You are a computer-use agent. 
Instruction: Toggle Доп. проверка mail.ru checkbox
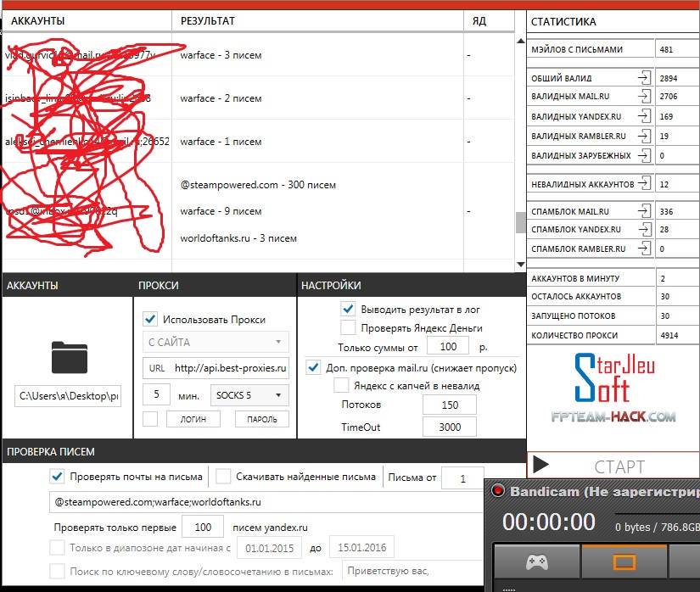tap(313, 367)
